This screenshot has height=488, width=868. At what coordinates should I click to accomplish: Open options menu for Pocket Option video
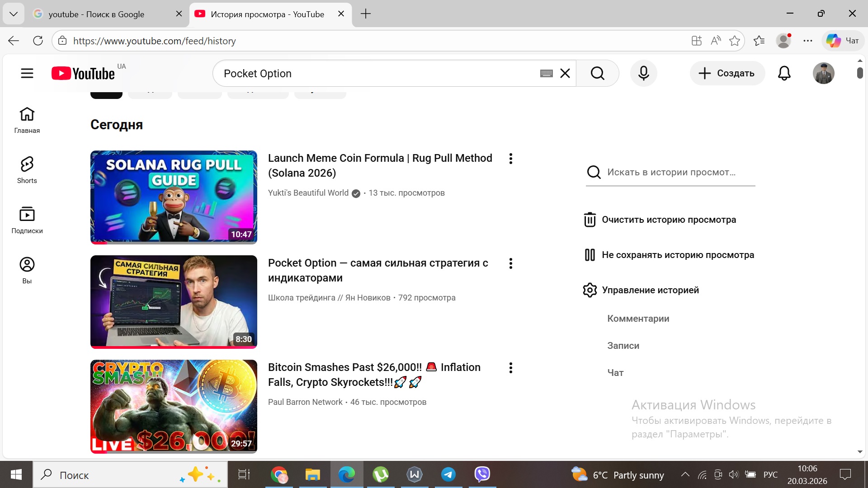click(510, 263)
